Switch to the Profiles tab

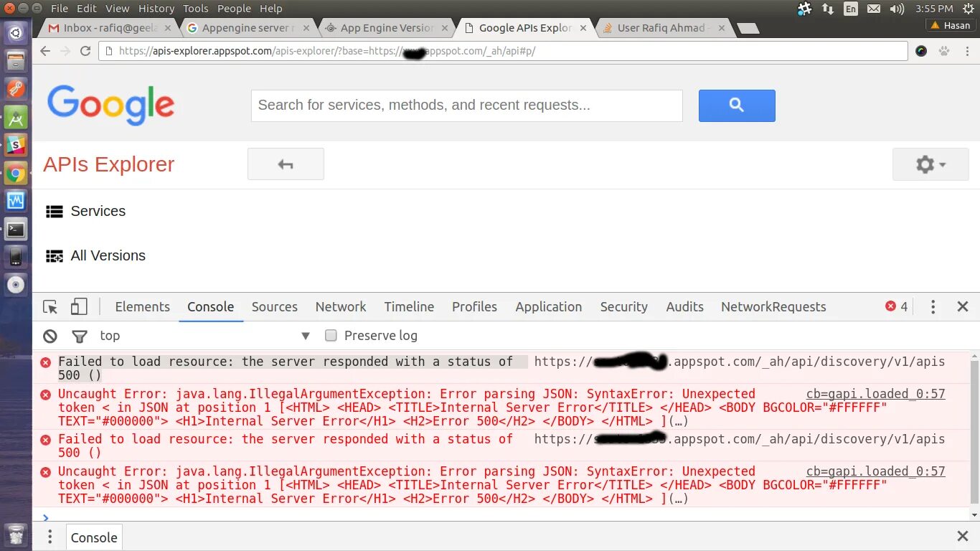click(474, 306)
